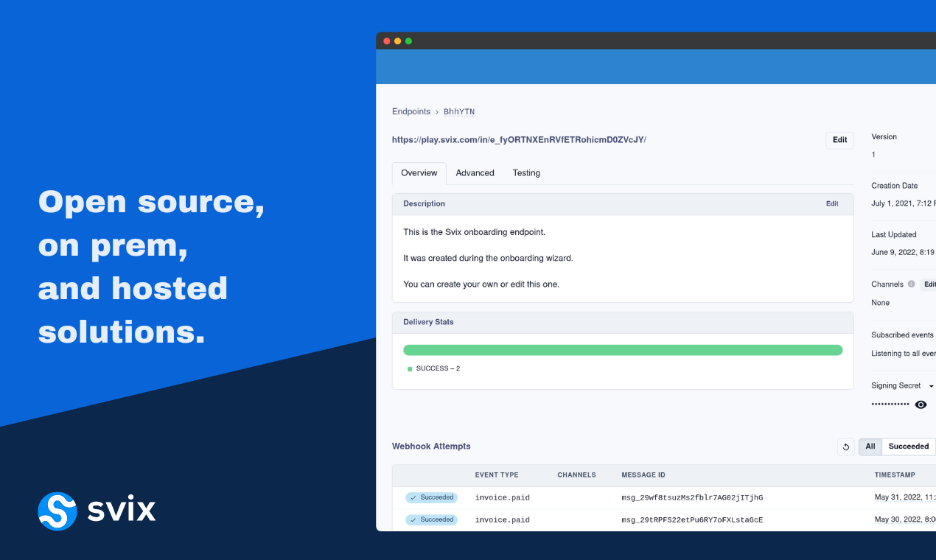Open attempt msg_29wf8tsuzMs2fblr7AG02jITjhG
Screen dimensions: 936x560
click(x=692, y=498)
